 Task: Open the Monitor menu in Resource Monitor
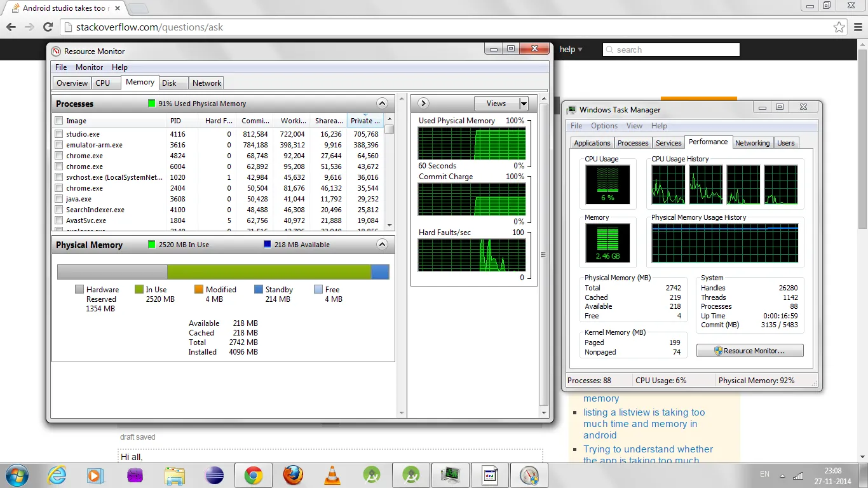[89, 67]
